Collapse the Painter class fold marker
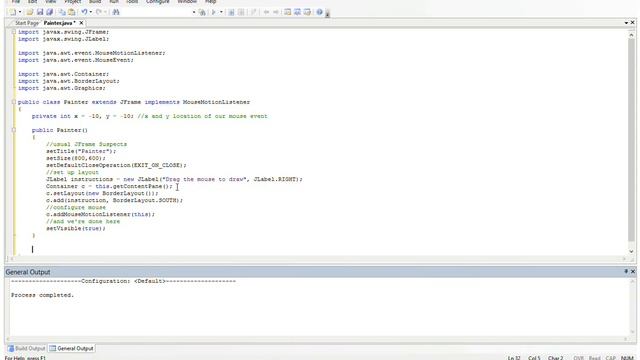 13,102
